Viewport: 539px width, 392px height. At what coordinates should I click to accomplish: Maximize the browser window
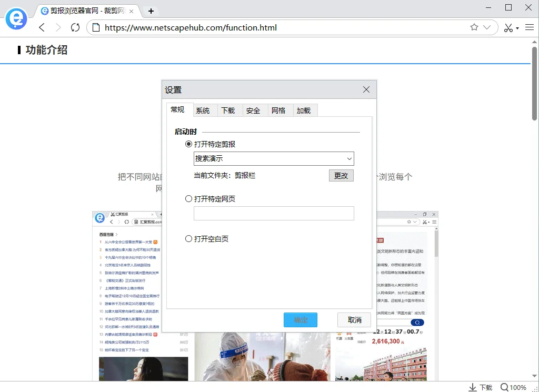coord(508,7)
